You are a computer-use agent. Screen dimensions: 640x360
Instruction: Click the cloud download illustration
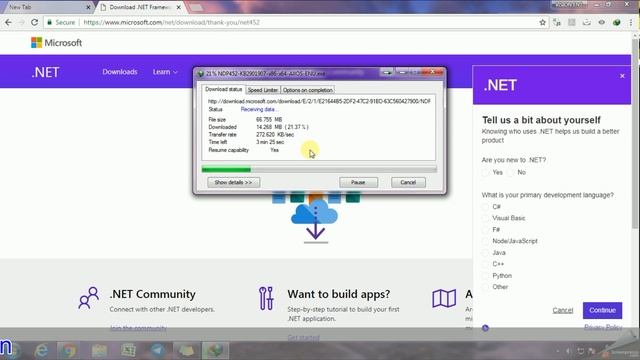[x=315, y=220]
